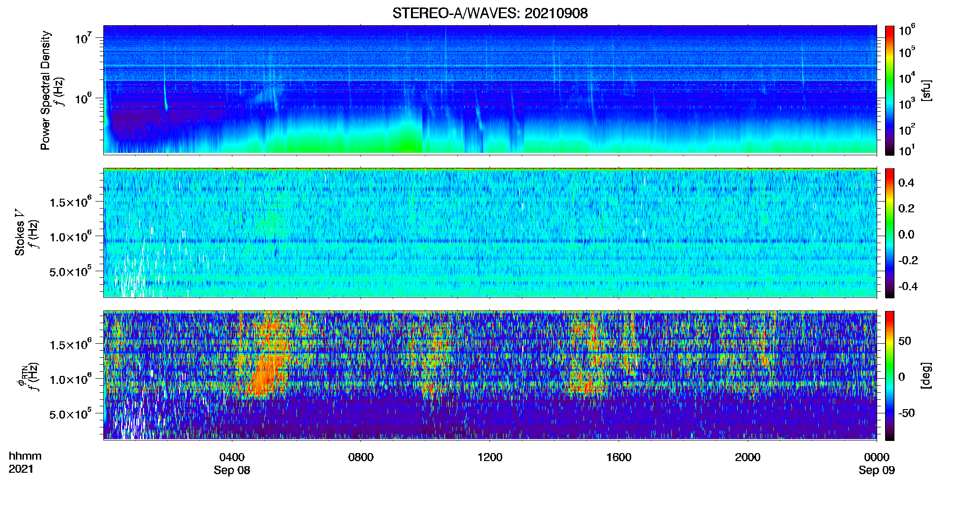Screen dimensions: 980x505
Task: Select 10^2 label on sfu color scale
Action: click(x=907, y=130)
